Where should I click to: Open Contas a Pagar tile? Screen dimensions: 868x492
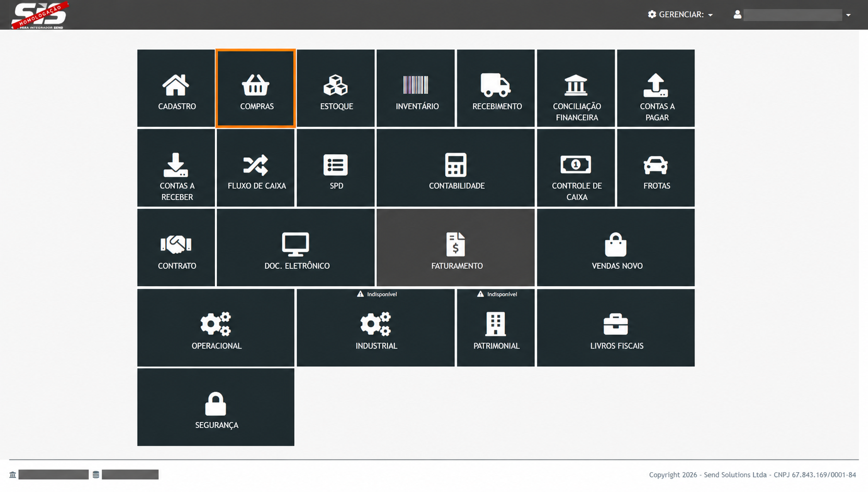656,88
